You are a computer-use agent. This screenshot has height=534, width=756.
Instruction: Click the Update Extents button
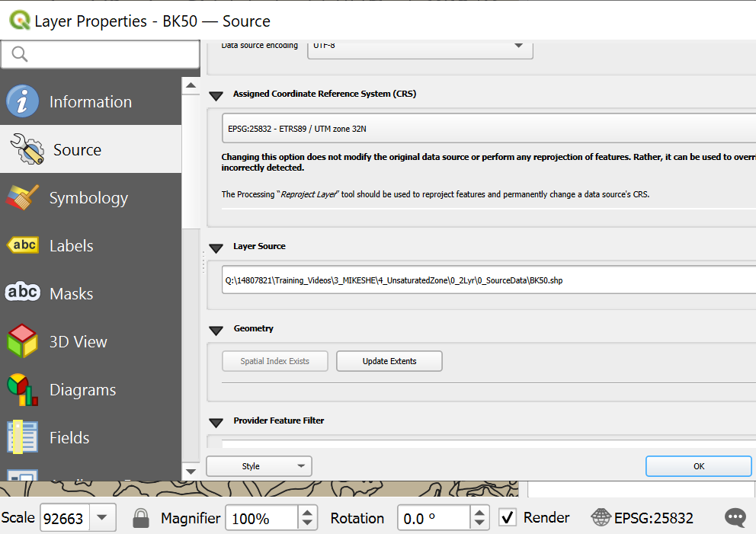click(389, 361)
